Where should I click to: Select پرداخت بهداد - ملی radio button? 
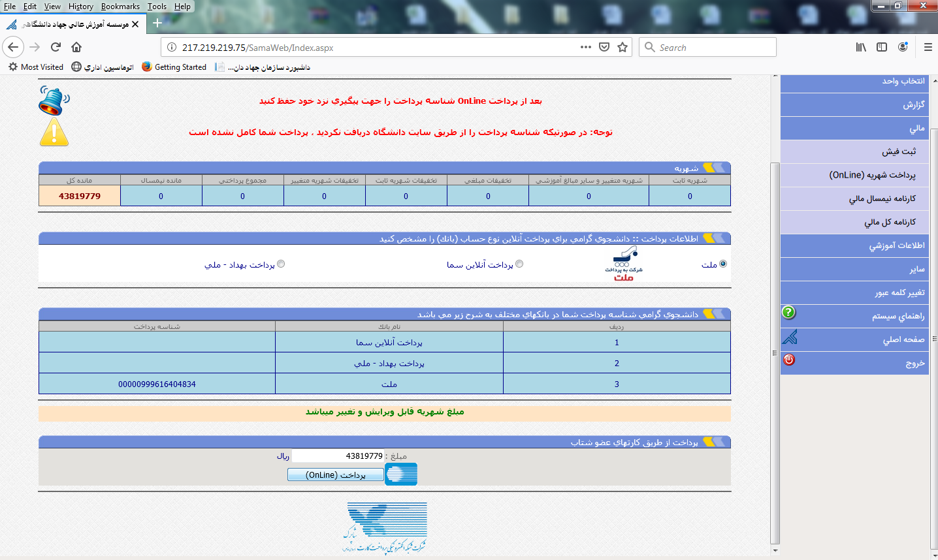point(281,264)
